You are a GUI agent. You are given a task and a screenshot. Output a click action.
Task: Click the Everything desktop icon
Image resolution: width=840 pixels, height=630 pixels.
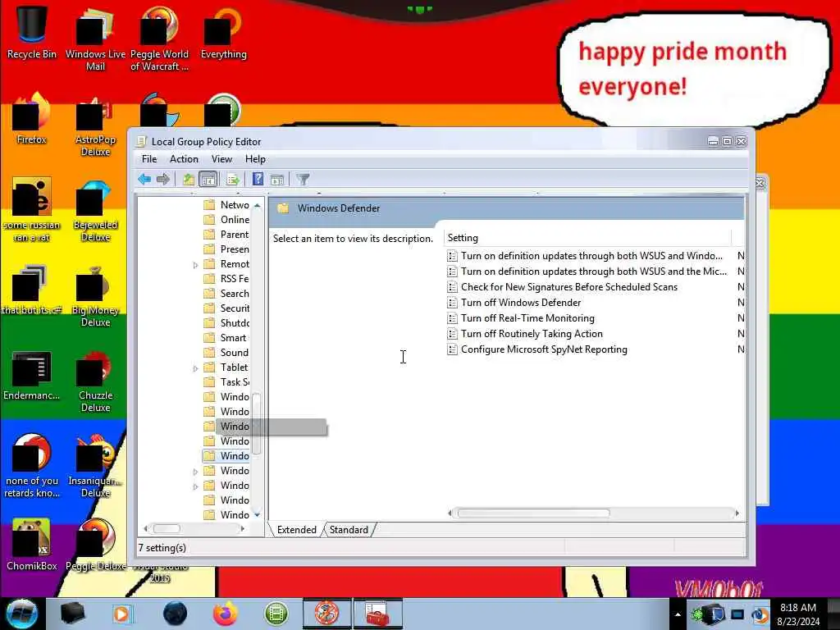click(x=223, y=32)
